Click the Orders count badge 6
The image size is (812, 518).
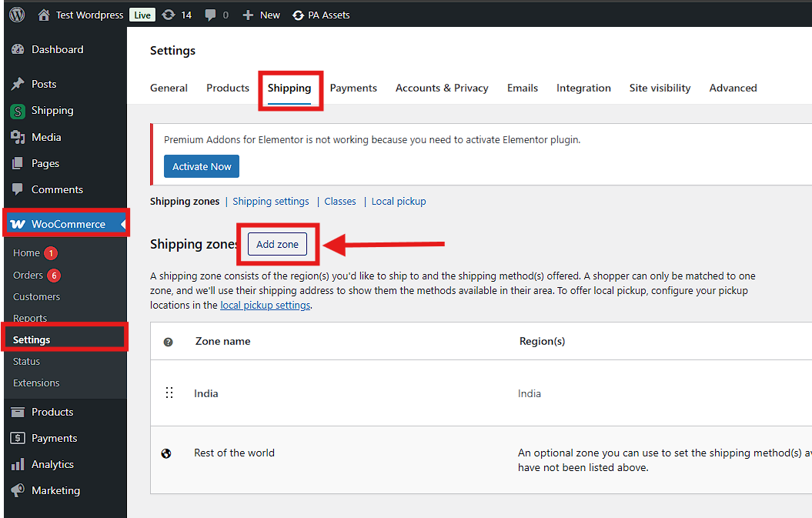click(54, 276)
